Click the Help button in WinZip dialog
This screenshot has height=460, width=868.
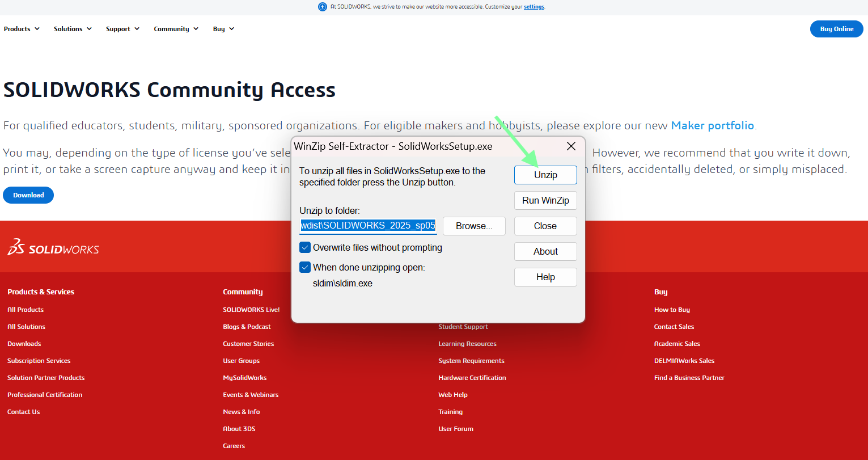click(x=545, y=277)
